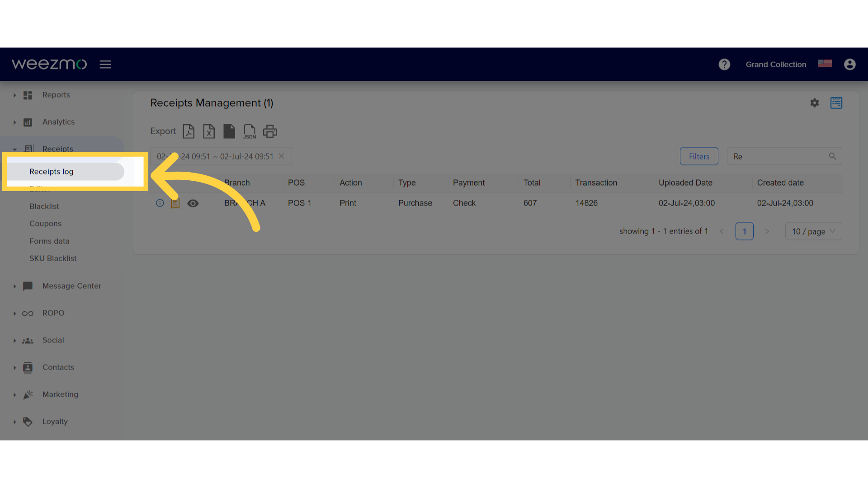The width and height of the screenshot is (868, 488).
Task: Click the Filters button
Action: tap(698, 156)
